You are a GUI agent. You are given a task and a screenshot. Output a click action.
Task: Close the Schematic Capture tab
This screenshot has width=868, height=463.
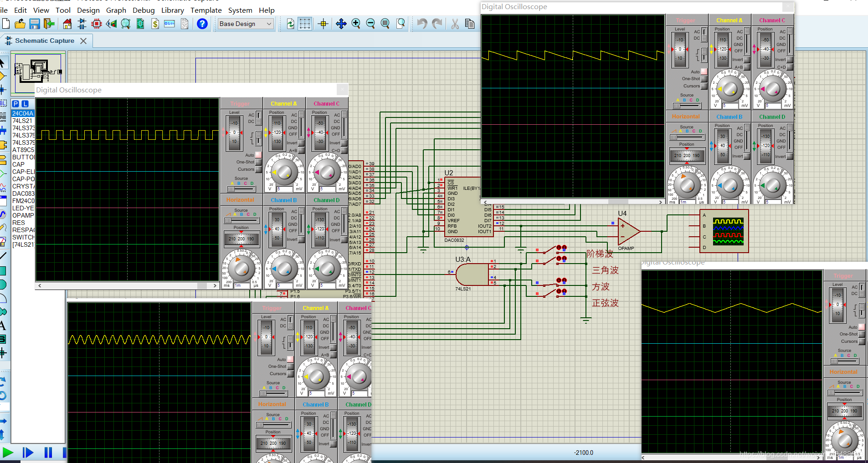coord(83,41)
